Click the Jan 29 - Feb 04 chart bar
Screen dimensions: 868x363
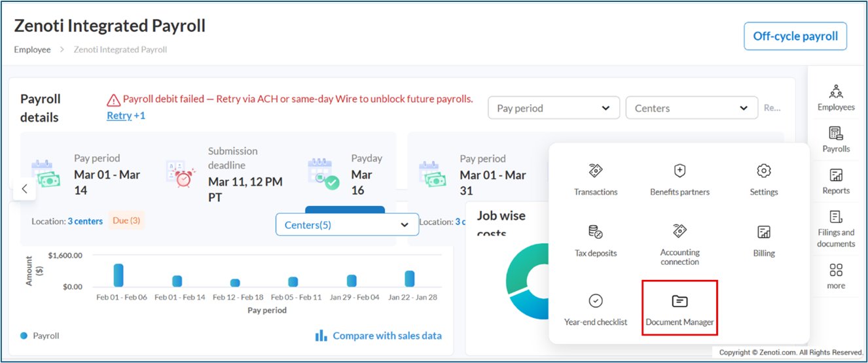point(352,281)
